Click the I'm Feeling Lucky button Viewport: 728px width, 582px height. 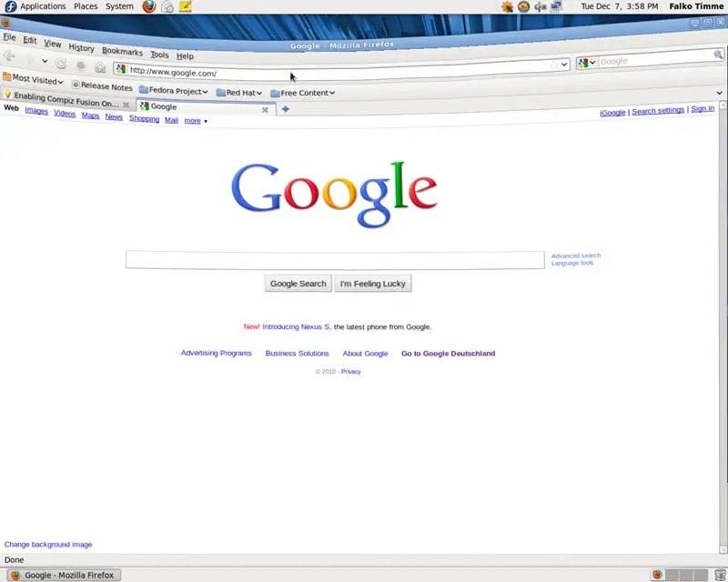[373, 284]
